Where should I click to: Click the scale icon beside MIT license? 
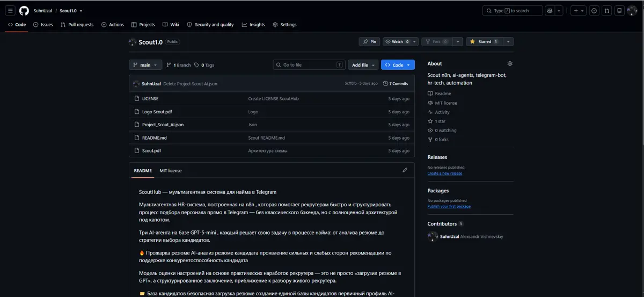[x=430, y=103]
